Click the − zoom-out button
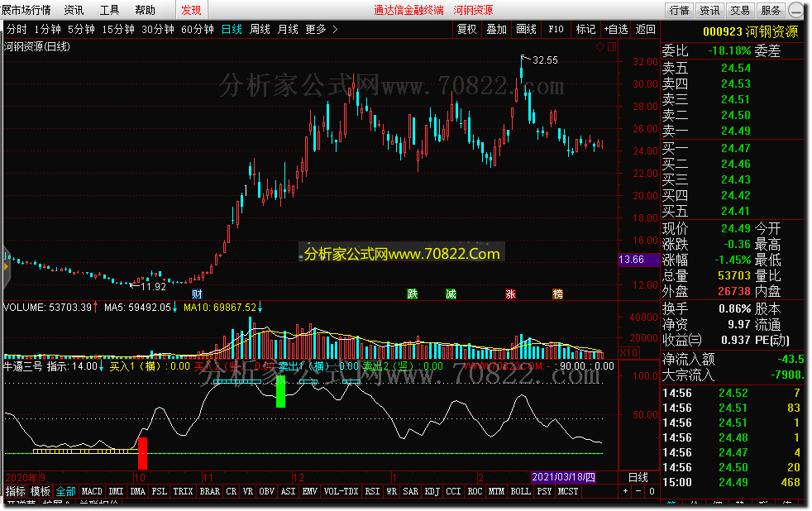Viewport: 812px width, 511px height. [638, 491]
